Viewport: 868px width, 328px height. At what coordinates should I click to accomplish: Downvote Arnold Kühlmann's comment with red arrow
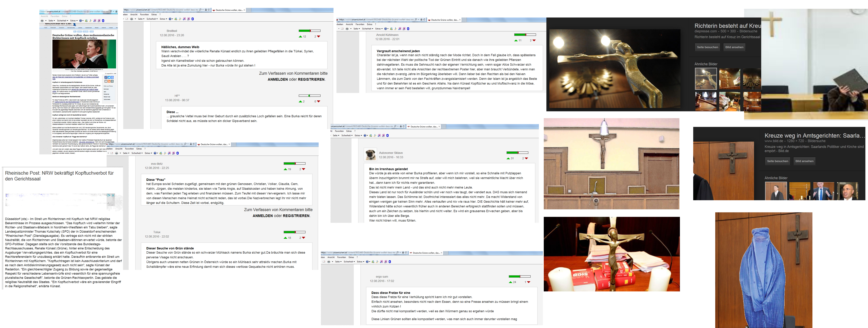(x=534, y=40)
